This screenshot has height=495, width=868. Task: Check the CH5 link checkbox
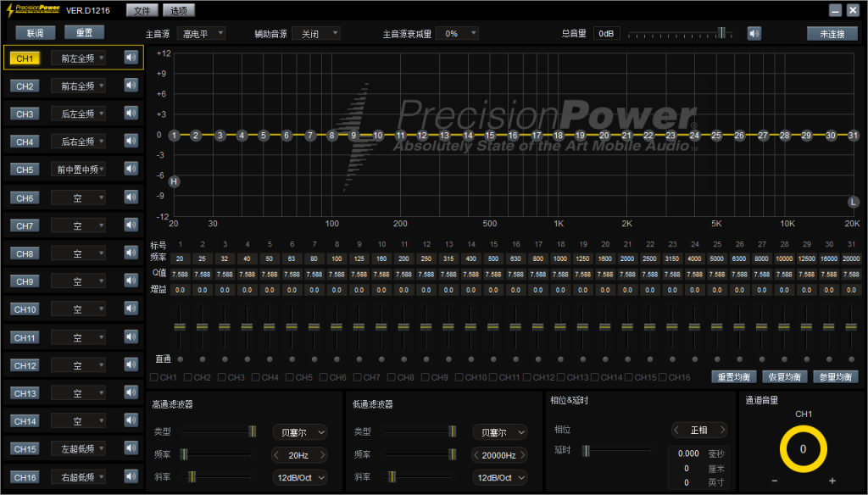coord(290,377)
